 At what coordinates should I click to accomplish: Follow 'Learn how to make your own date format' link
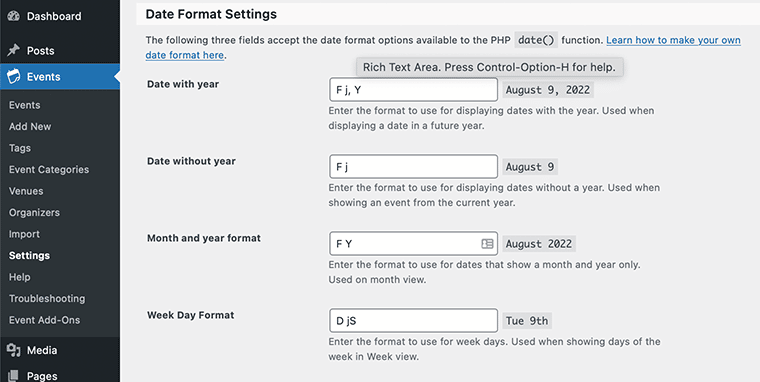(443, 48)
